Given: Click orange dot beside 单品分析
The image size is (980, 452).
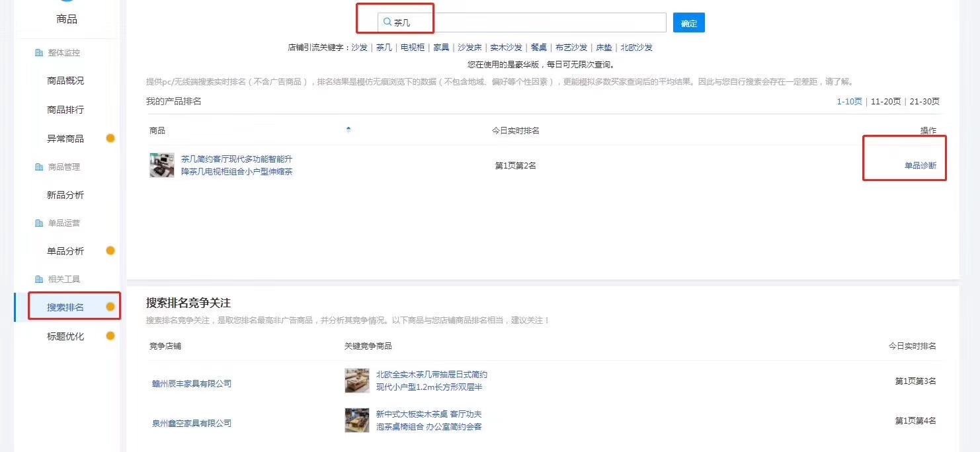Looking at the screenshot, I should pos(110,250).
